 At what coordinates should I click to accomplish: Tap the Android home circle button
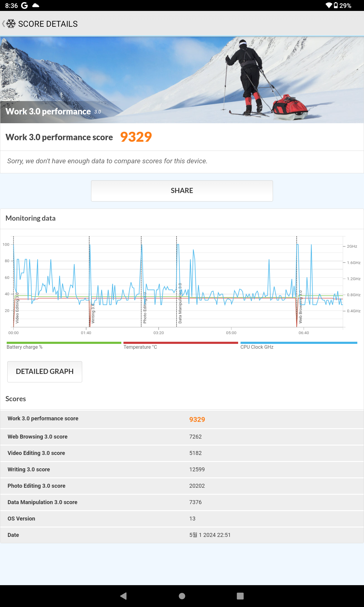[x=182, y=596]
